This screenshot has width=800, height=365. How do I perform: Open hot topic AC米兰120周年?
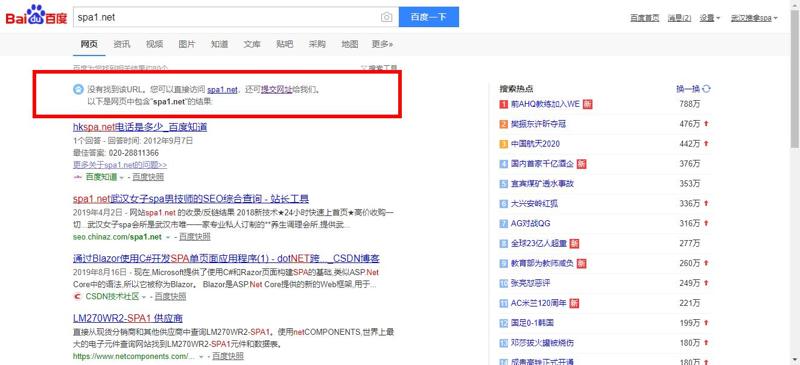point(539,303)
